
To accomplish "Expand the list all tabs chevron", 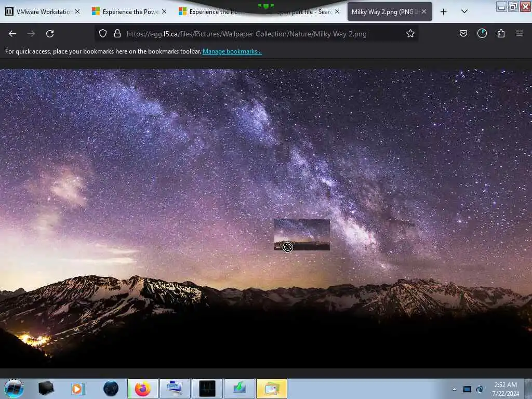I will (x=464, y=11).
